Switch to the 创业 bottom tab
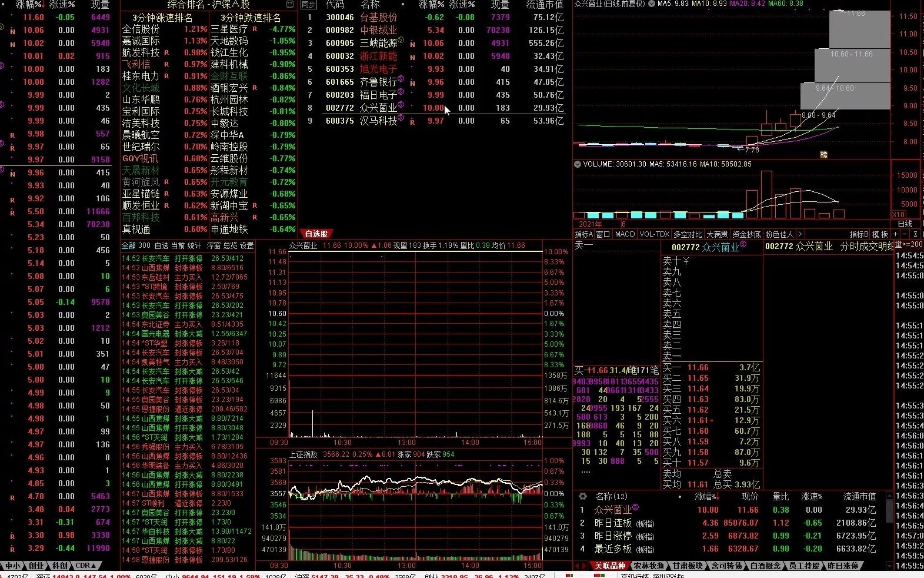Viewport: 924px width, 578px height. point(36,566)
